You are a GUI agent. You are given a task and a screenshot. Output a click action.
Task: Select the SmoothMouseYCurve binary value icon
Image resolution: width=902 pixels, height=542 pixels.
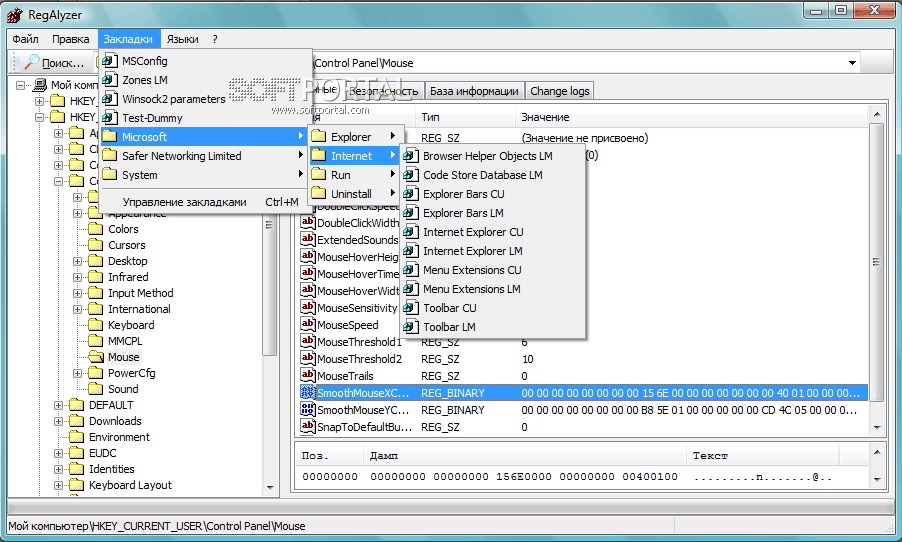[x=308, y=410]
